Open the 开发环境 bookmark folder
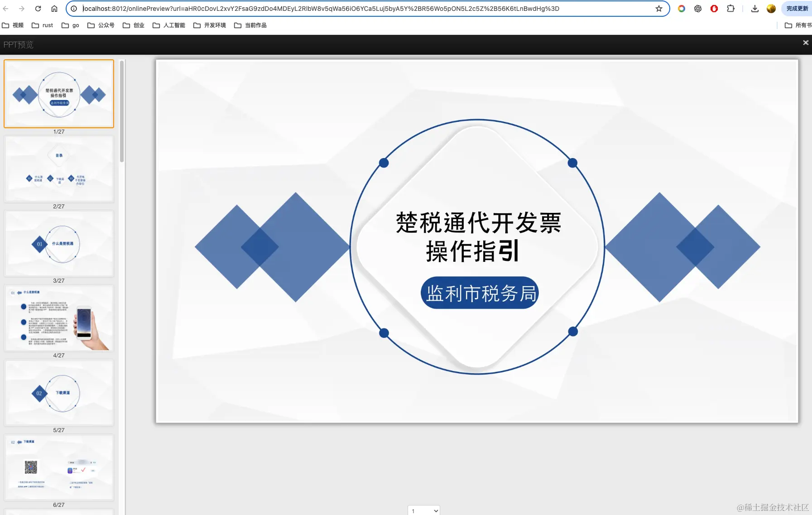This screenshot has width=812, height=515. [x=209, y=25]
